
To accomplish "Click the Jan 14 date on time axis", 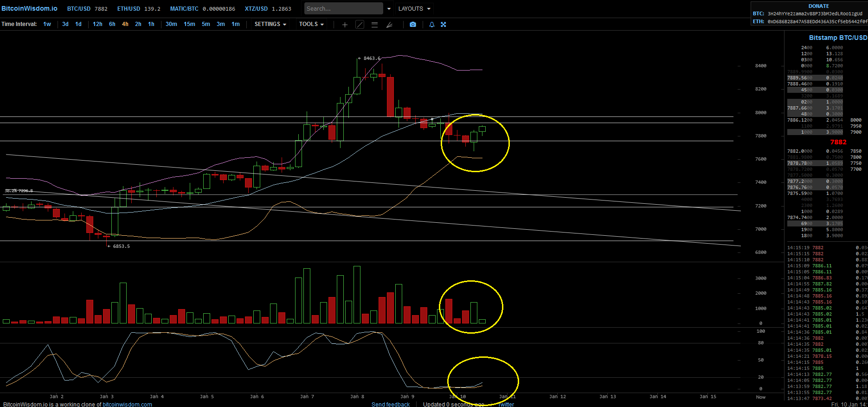I will click(658, 397).
